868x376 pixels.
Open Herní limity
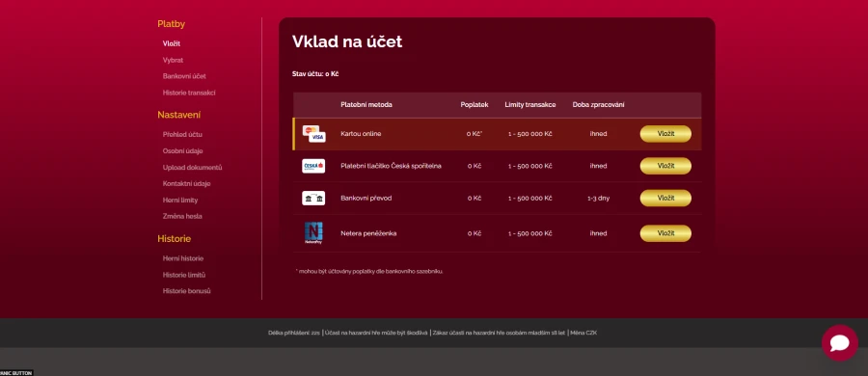click(x=180, y=200)
